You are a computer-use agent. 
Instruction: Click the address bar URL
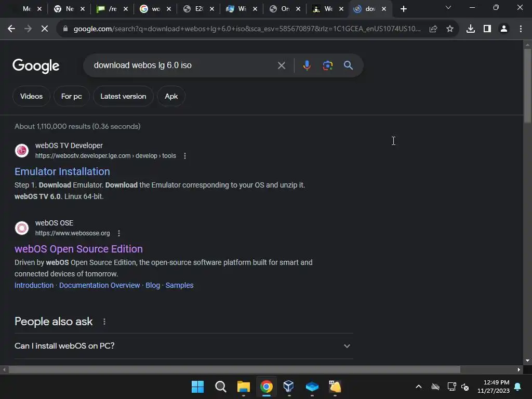point(247,29)
